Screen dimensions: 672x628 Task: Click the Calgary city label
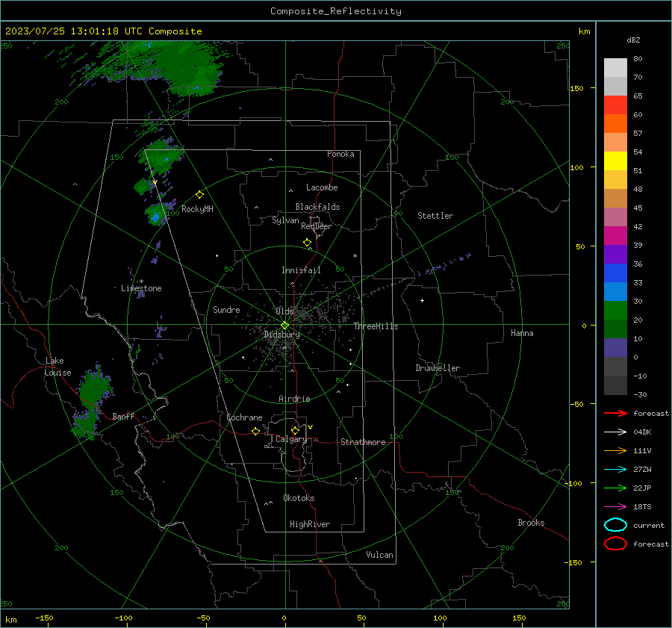pos(291,439)
